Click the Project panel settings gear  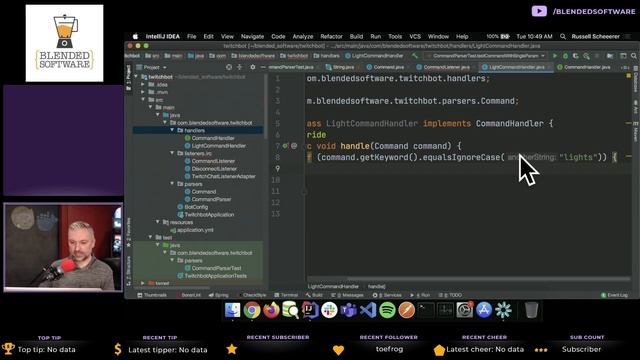pos(253,67)
